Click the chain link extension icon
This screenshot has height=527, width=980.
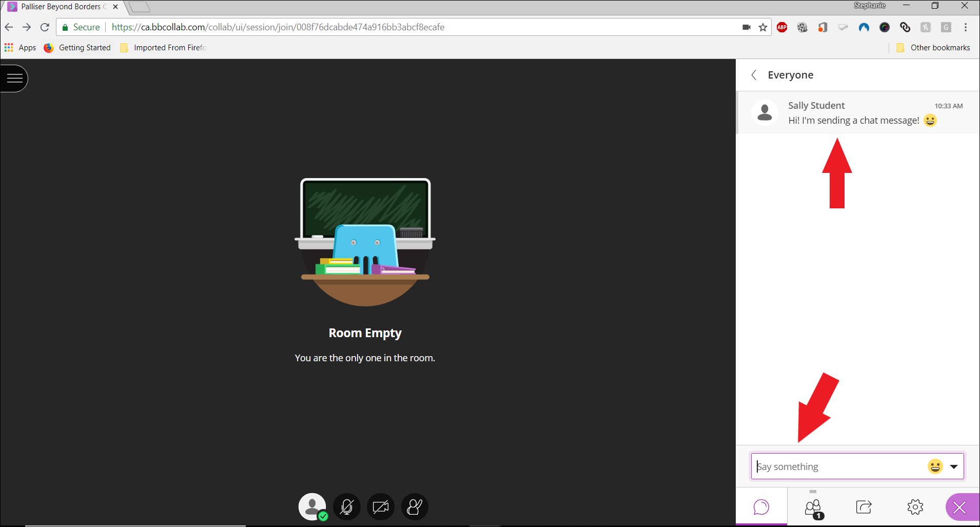pos(905,27)
